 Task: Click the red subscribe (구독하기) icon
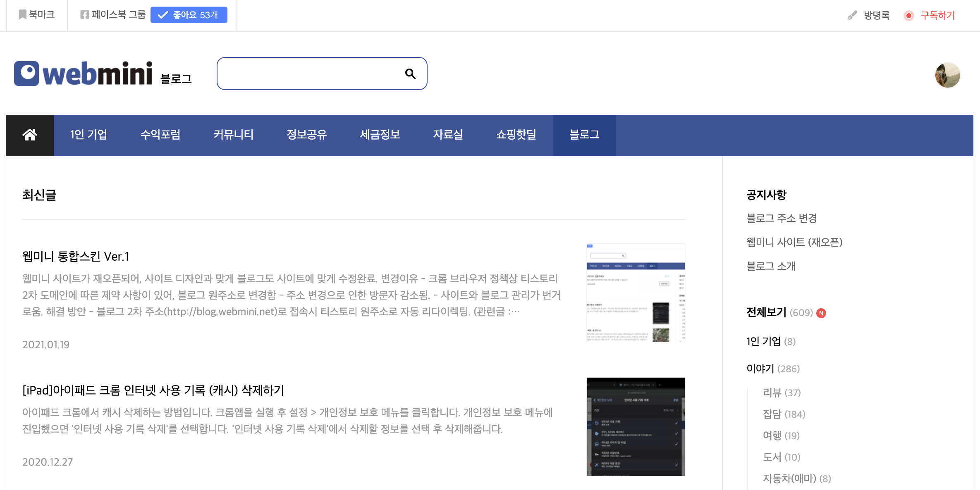[x=908, y=16]
